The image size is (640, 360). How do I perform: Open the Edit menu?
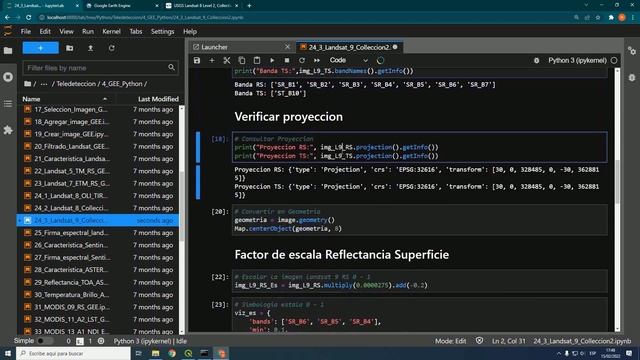click(45, 31)
